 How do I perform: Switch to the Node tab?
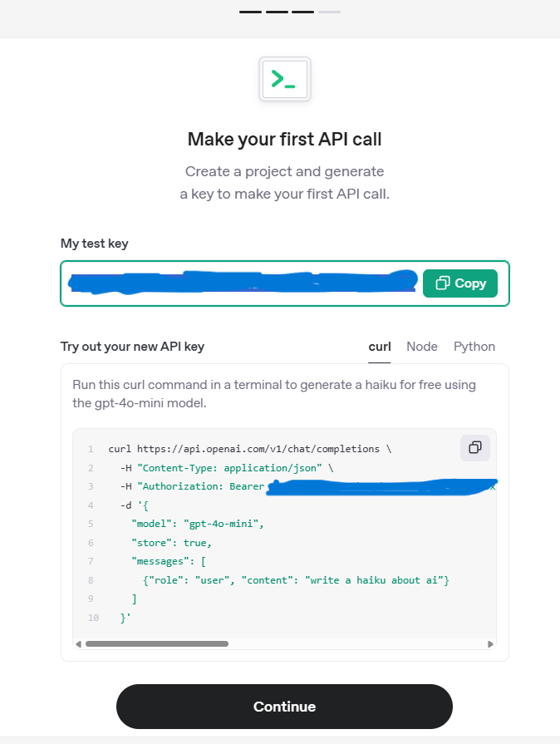tap(422, 347)
